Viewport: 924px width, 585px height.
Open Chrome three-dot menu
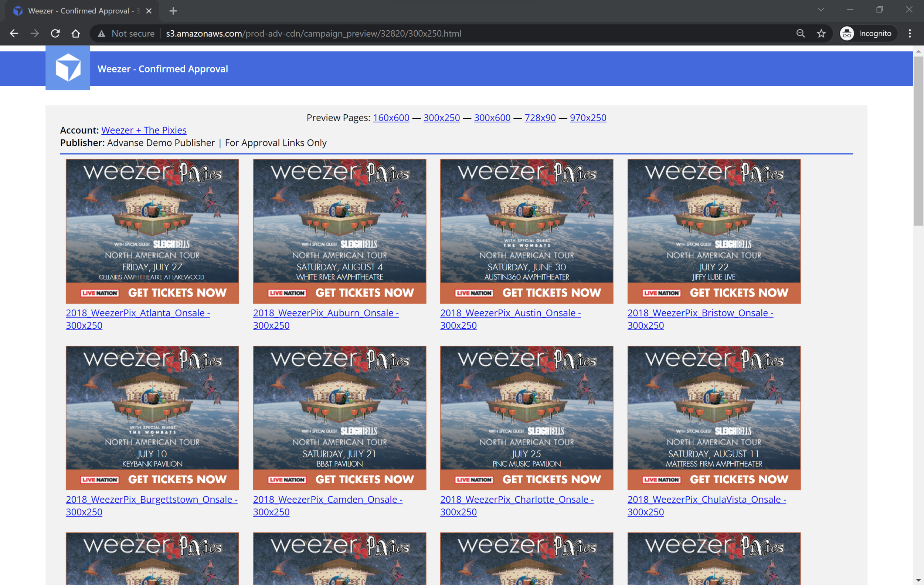[910, 34]
